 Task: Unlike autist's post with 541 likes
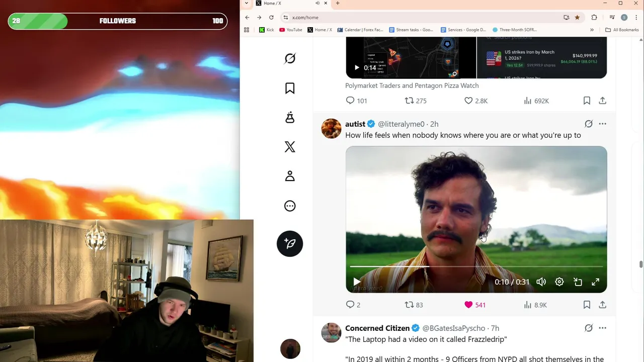pyautogui.click(x=474, y=305)
